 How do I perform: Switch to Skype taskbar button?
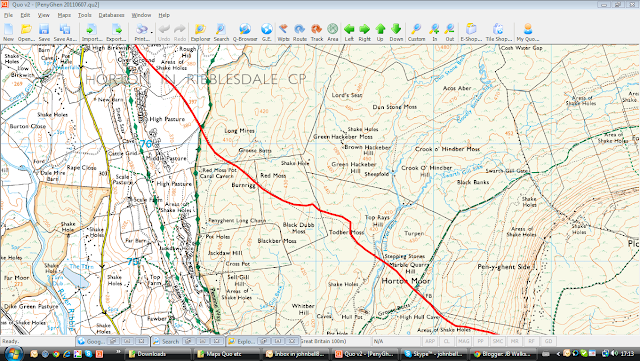(x=434, y=354)
